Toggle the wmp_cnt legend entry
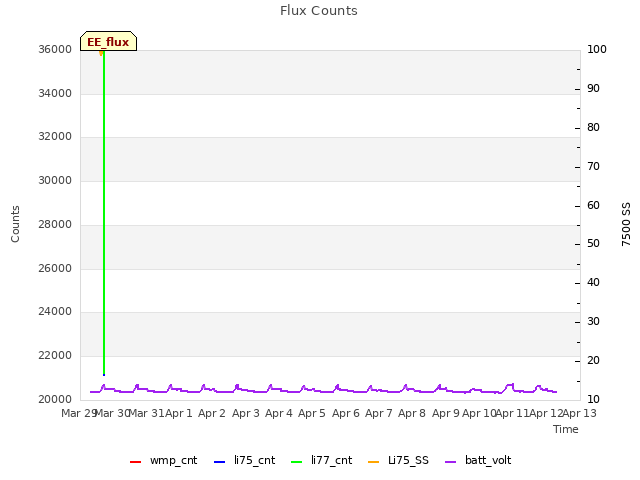 [163, 460]
